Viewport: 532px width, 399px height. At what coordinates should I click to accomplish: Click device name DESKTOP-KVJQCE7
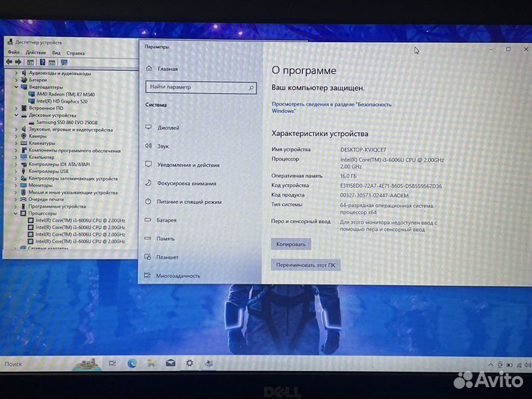pyautogui.click(x=363, y=149)
